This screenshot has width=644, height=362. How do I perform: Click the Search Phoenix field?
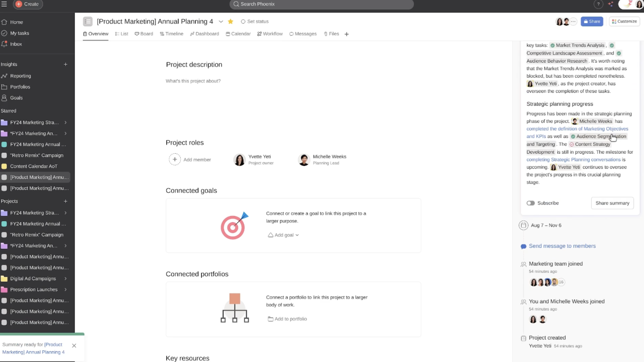tap(321, 4)
